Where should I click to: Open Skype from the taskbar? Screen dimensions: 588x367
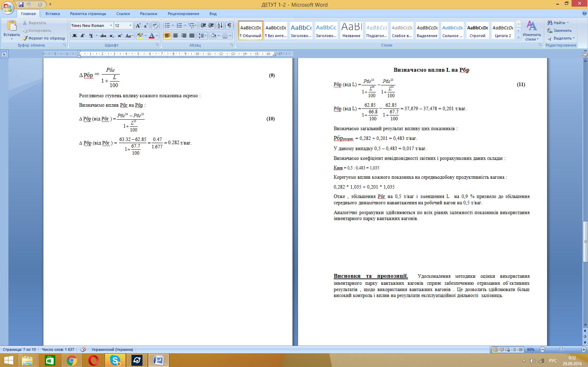click(115, 360)
